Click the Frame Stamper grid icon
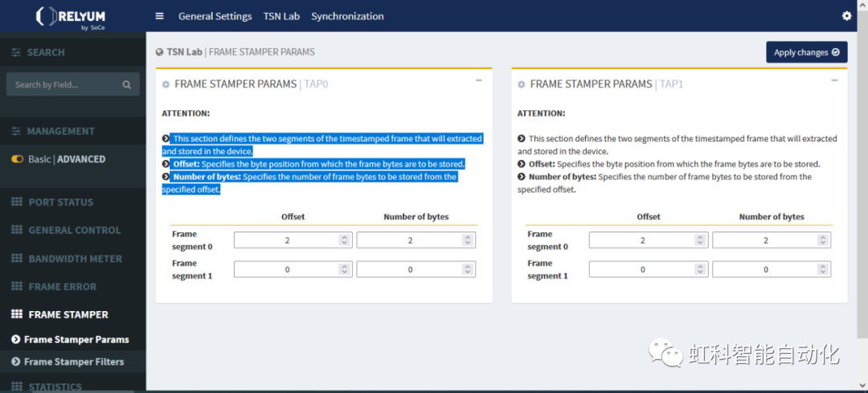The height and width of the screenshot is (393, 868). click(17, 314)
